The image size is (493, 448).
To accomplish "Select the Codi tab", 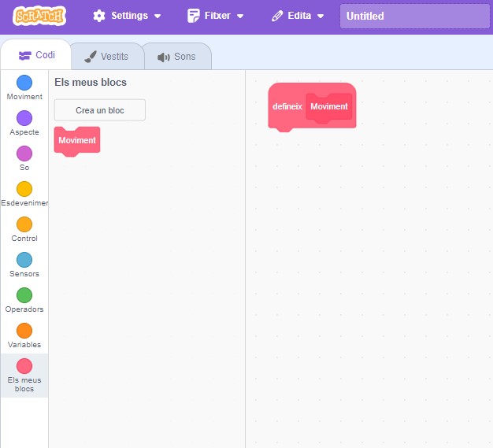I will [36, 55].
